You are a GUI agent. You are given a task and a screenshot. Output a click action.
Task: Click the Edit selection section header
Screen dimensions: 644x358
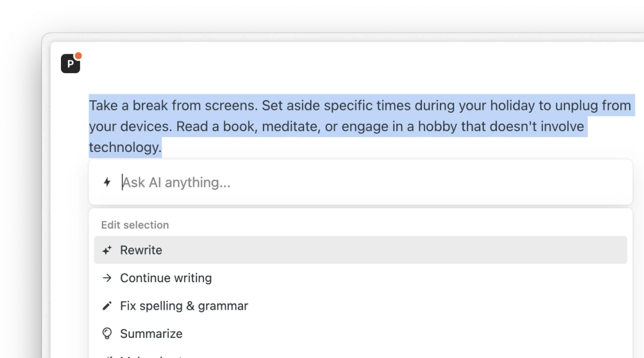pyautogui.click(x=135, y=224)
